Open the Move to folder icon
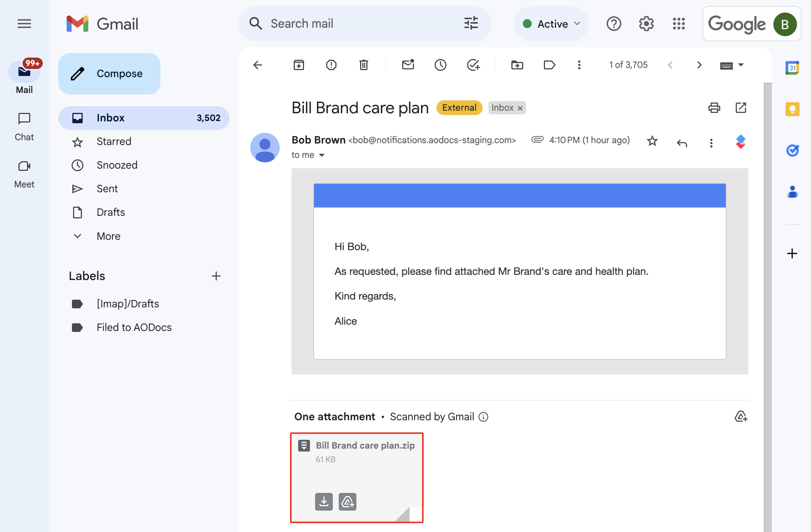Screen dimensions: 811x532 click(517, 65)
